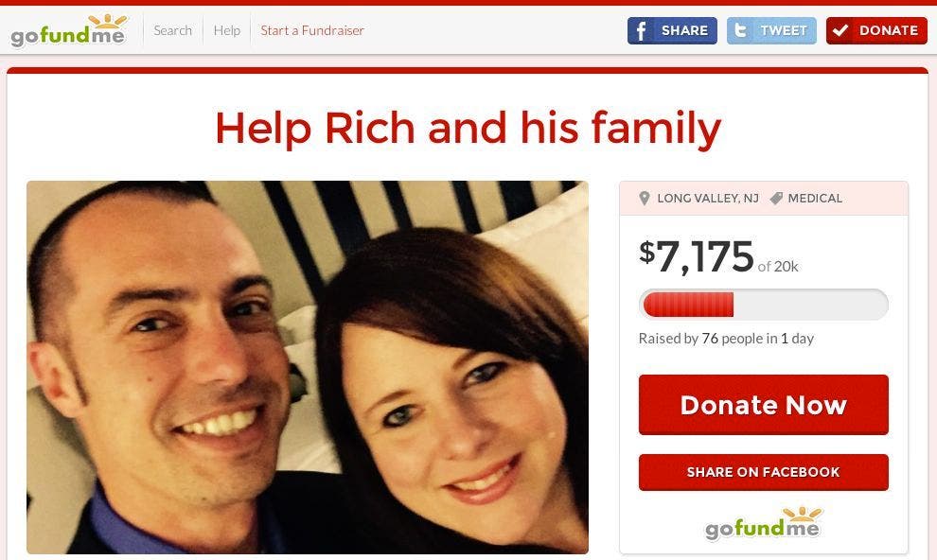
Task: Click the tag icon beside Medical
Action: [x=776, y=199]
